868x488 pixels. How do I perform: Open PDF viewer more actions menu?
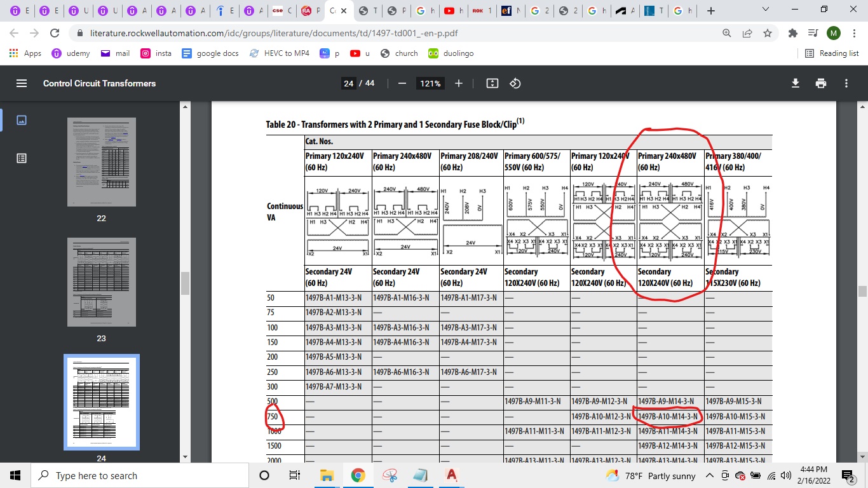[846, 83]
